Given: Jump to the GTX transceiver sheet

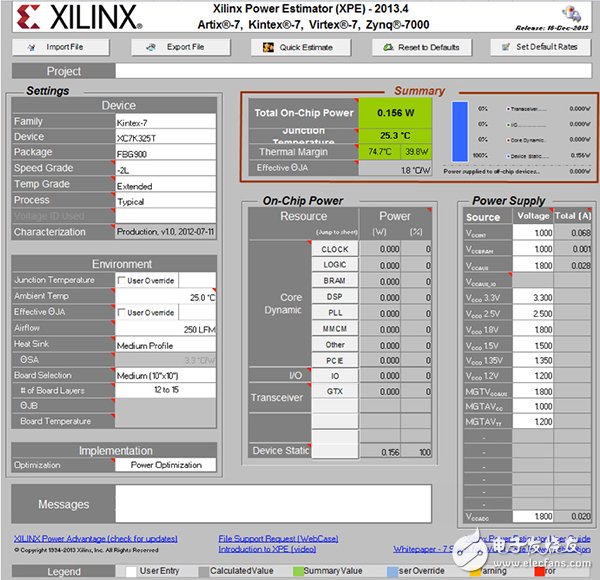Looking at the screenshot, I should [x=335, y=391].
